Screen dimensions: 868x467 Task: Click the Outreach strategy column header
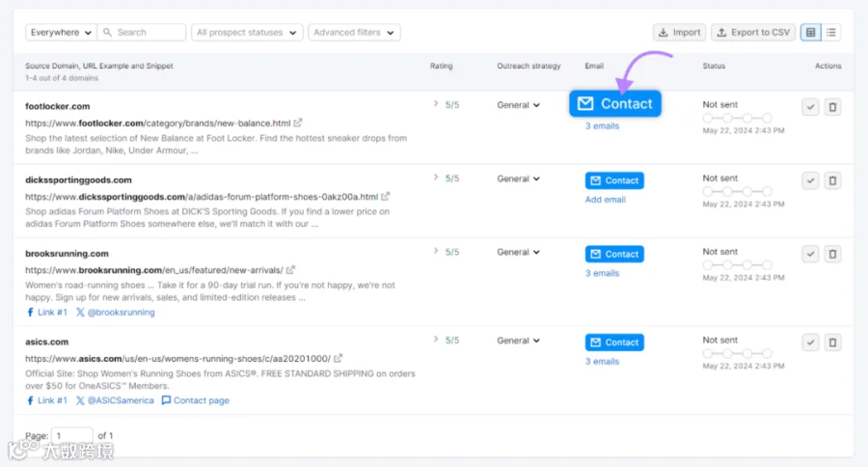(529, 66)
